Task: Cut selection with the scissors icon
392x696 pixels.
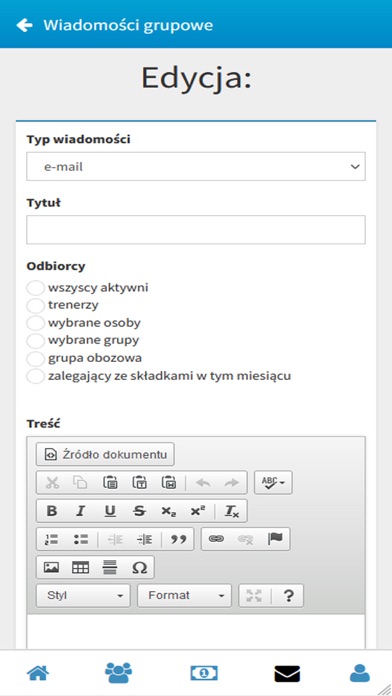Action: pyautogui.click(x=52, y=482)
